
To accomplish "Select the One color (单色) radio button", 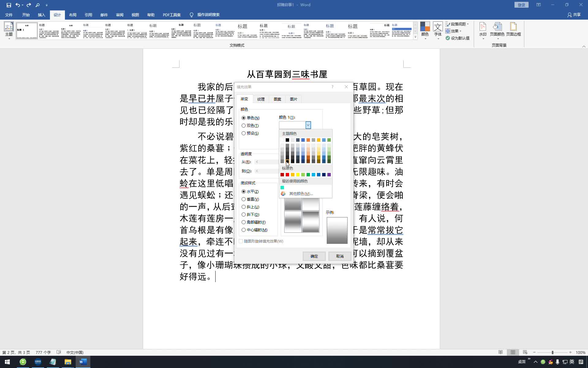I will click(x=244, y=118).
